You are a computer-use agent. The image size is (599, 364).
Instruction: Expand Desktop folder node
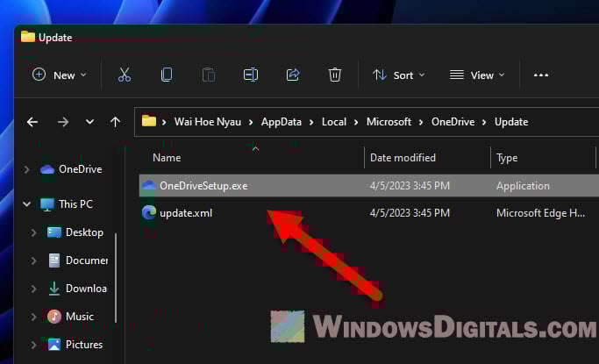pyautogui.click(x=33, y=232)
